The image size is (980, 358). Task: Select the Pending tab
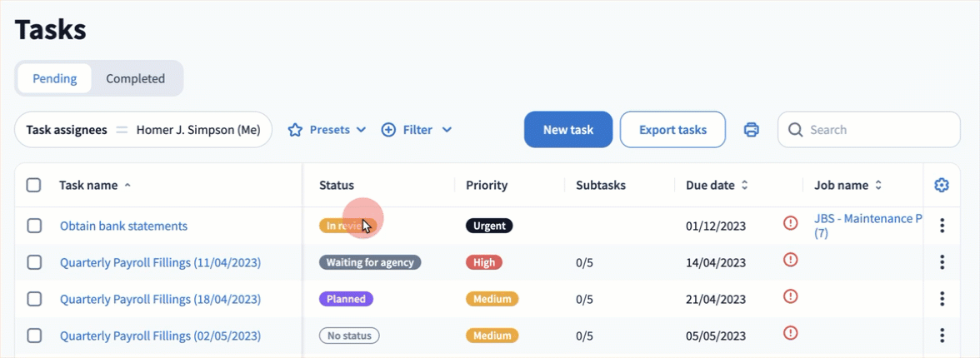click(x=55, y=79)
